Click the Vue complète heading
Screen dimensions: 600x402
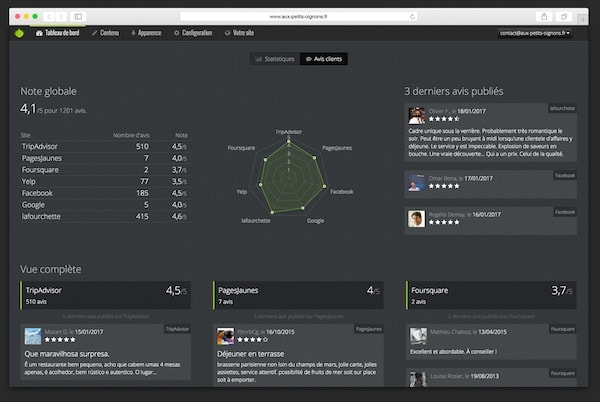point(51,269)
